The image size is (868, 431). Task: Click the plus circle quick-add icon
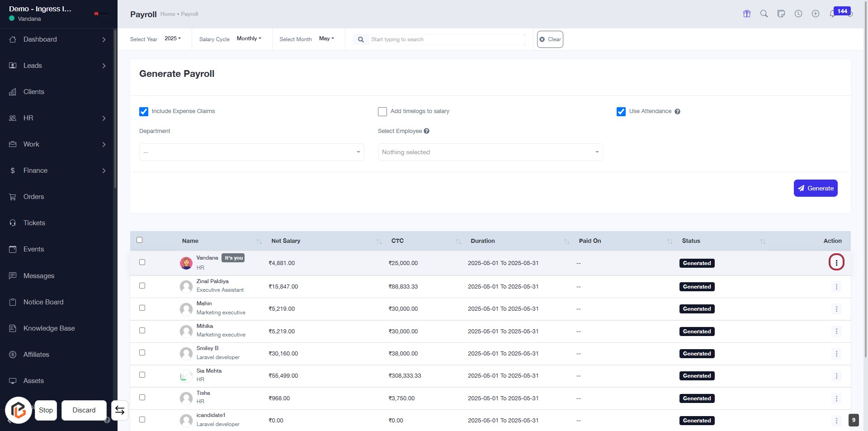815,14
